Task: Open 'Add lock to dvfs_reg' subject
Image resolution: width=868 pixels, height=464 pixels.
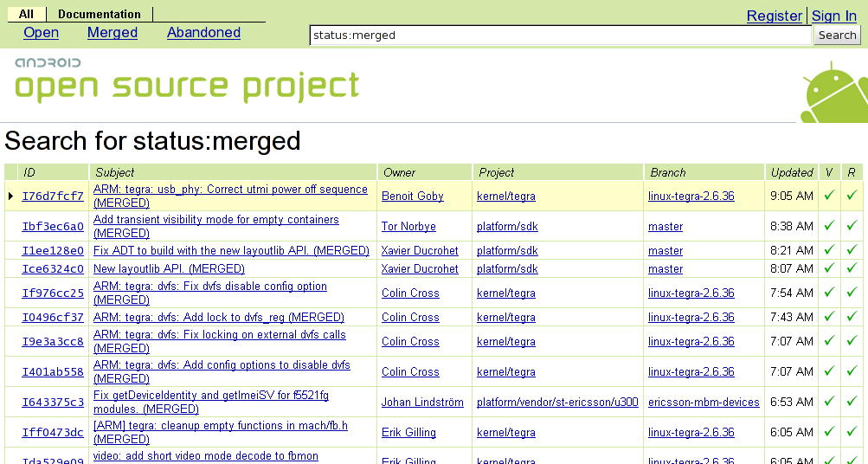Action: click(x=219, y=318)
